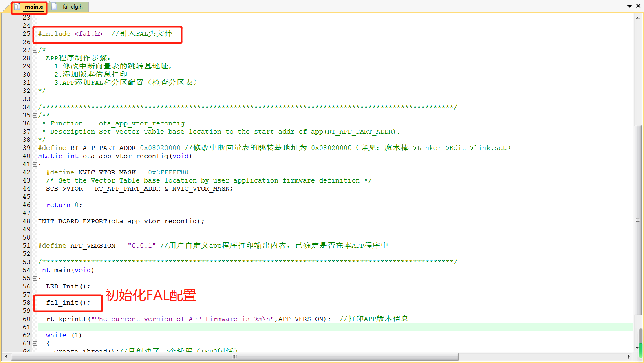The height and width of the screenshot is (363, 644).
Task: Switch to the fal_cfg.h tab
Action: [68, 7]
